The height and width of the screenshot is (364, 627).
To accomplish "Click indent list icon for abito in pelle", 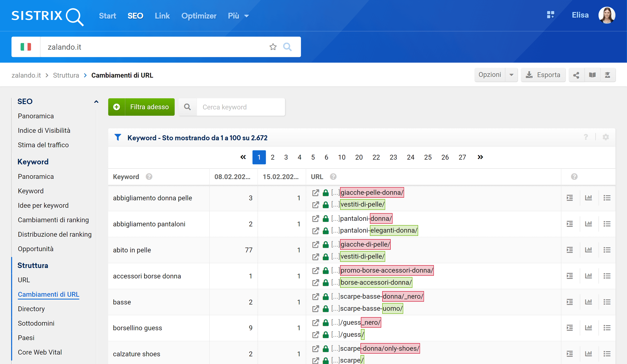I will click(570, 250).
